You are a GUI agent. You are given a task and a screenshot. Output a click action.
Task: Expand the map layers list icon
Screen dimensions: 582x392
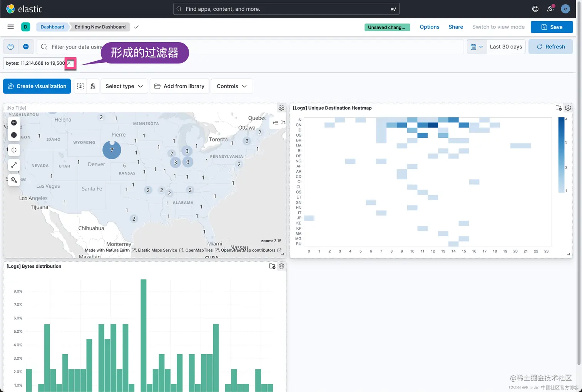(276, 123)
